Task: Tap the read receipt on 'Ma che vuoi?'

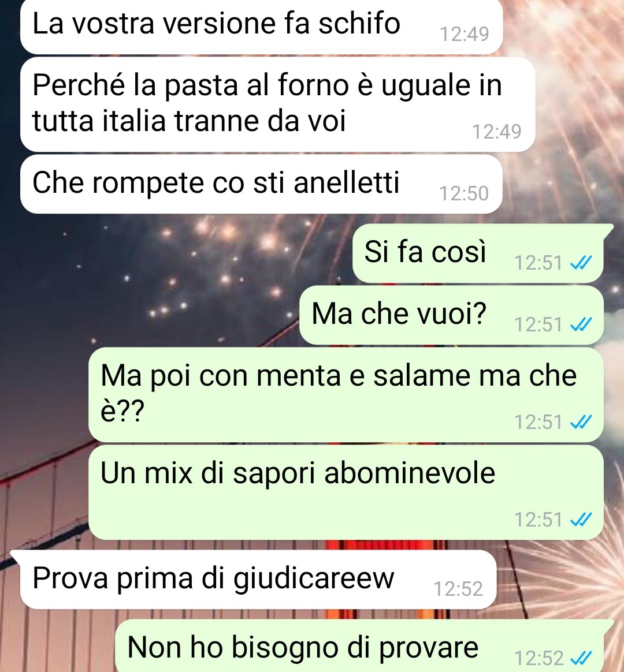Action: click(x=581, y=324)
